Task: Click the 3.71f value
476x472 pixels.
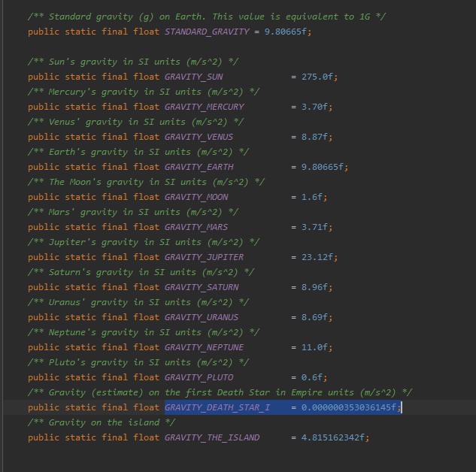Action: click(314, 227)
